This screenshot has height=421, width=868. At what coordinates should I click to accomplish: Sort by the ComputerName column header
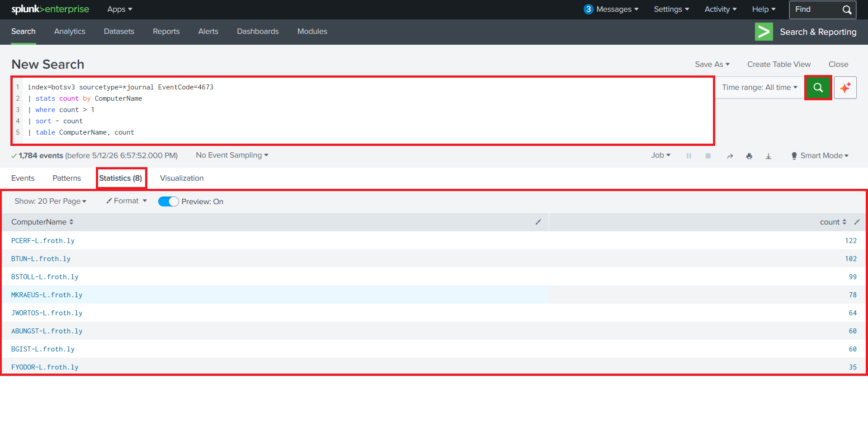pyautogui.click(x=42, y=222)
